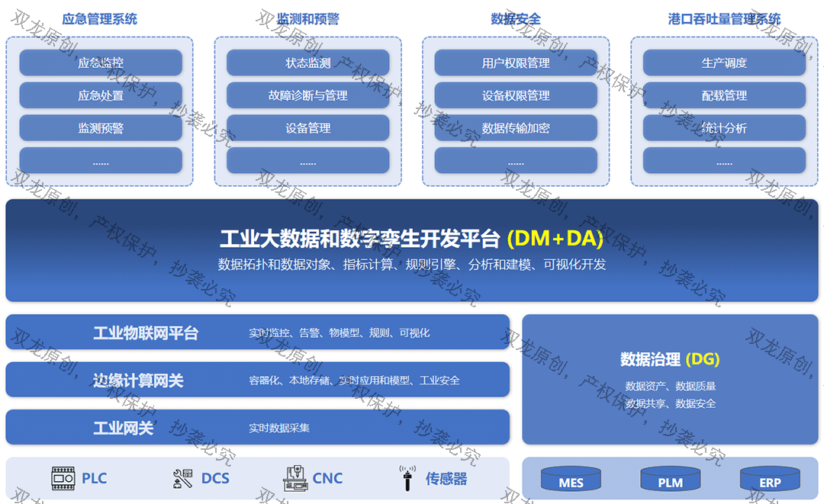Screen dimensions: 824x504
Task: Open the 应急处置 module
Action: click(x=101, y=95)
